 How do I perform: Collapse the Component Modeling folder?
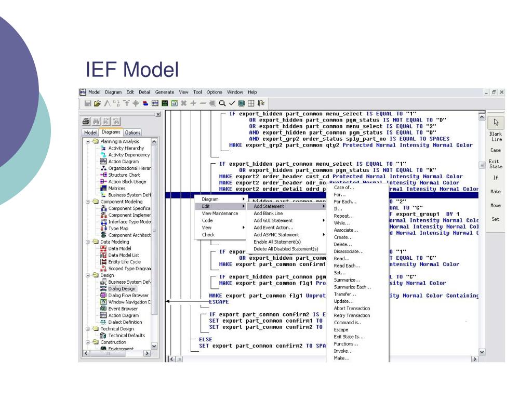[x=88, y=202]
